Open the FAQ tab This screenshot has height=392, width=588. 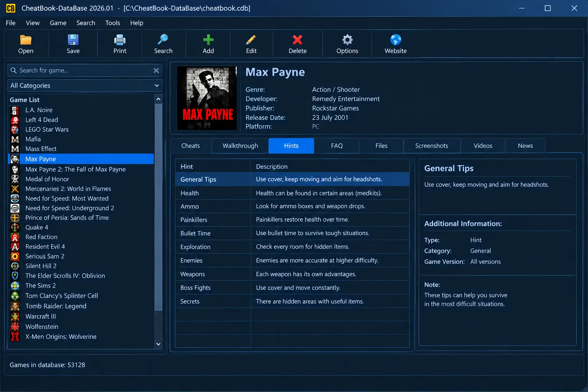(x=337, y=146)
